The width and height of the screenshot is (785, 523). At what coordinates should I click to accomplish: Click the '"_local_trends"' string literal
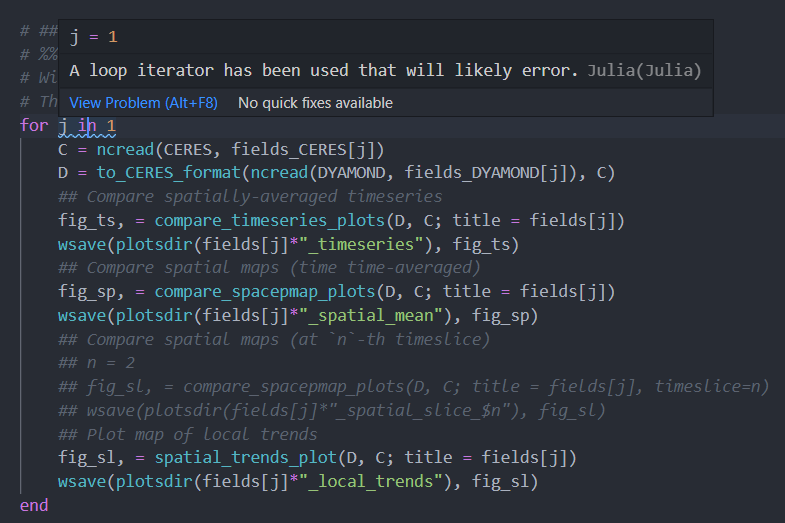370,481
